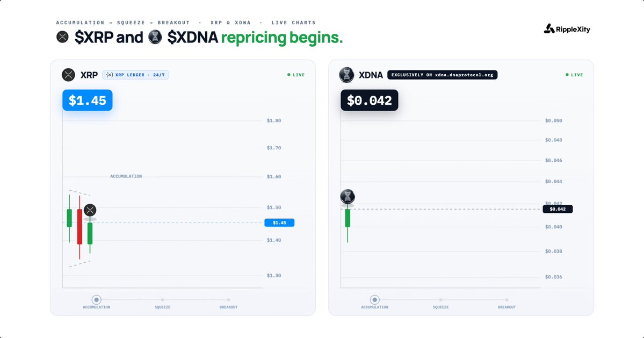Click the $0.040 axis label
The height and width of the screenshot is (338, 644).
[554, 227]
